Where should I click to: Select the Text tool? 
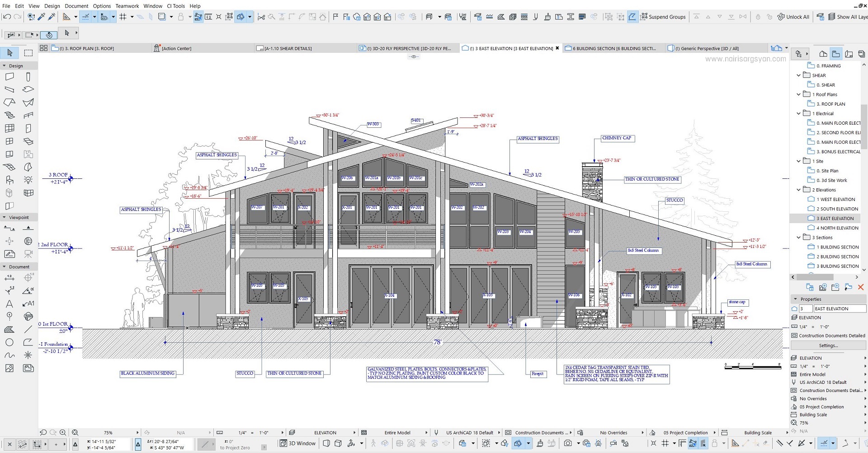pos(9,304)
